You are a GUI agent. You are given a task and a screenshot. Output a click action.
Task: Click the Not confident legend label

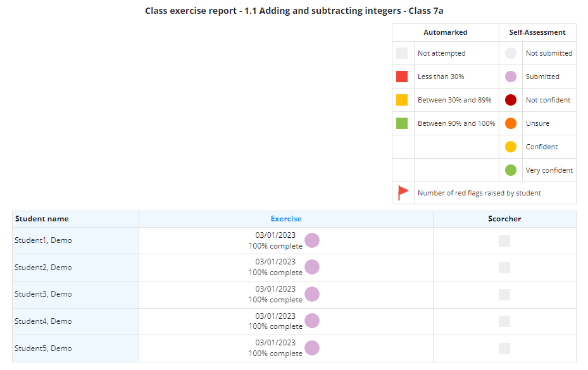tap(548, 100)
